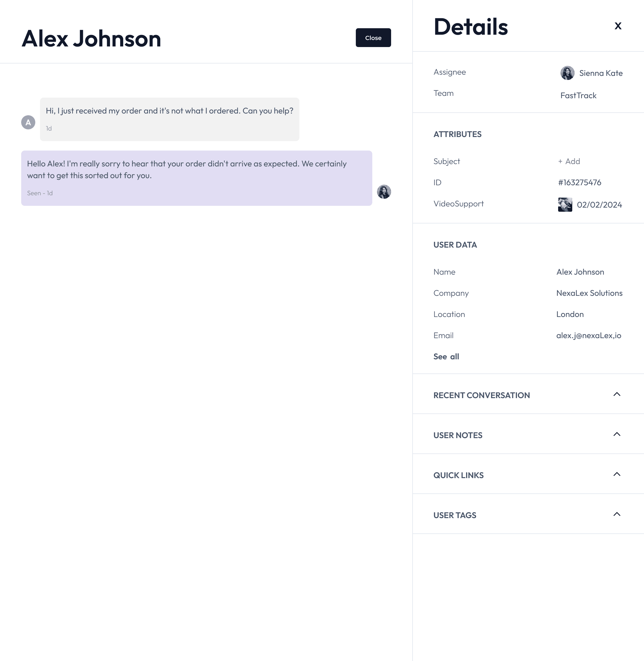This screenshot has height=661, width=644.
Task: Collapse the Recent Conversation section
Action: pos(617,394)
